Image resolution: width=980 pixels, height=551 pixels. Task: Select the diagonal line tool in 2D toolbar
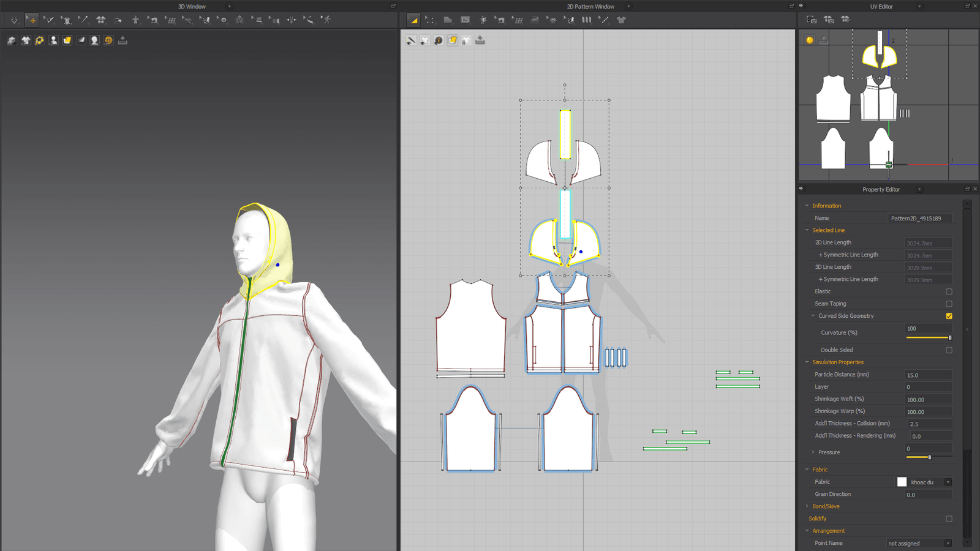pos(604,20)
